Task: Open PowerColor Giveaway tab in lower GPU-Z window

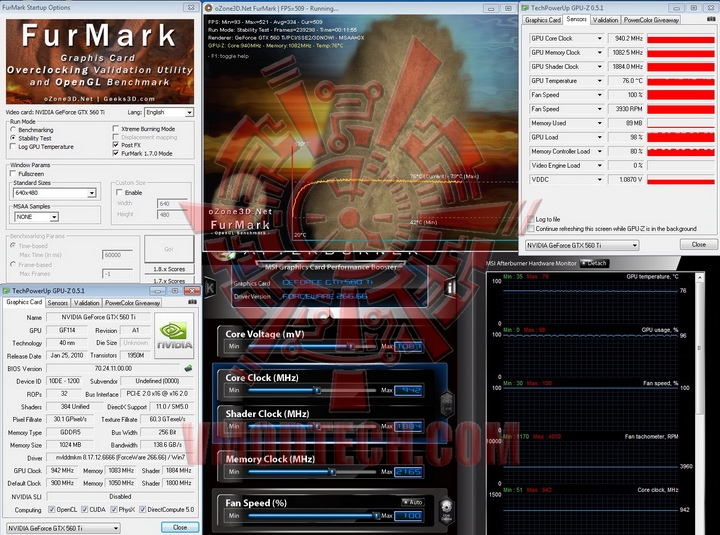Action: [x=132, y=303]
